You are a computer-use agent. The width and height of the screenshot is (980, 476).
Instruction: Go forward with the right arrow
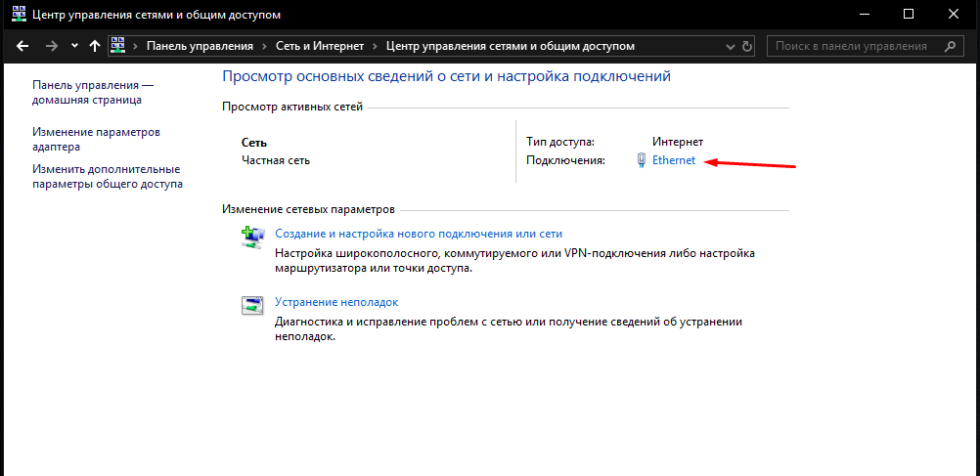53,46
